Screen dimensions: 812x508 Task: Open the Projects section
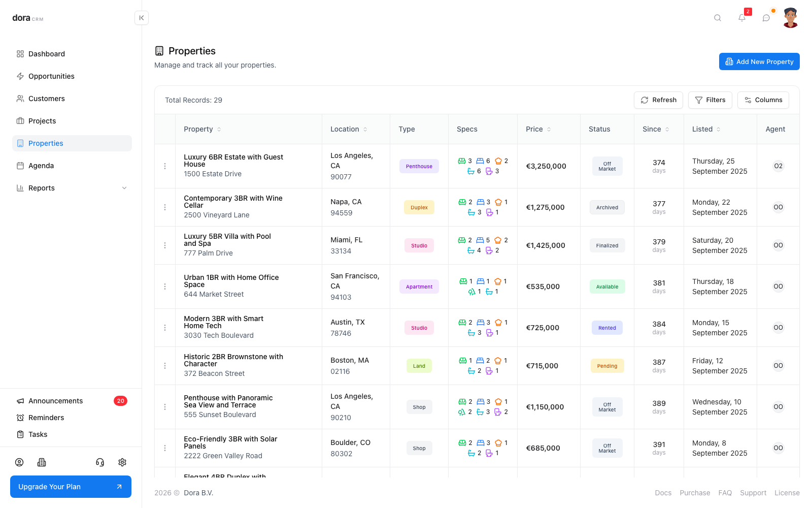pos(72,121)
